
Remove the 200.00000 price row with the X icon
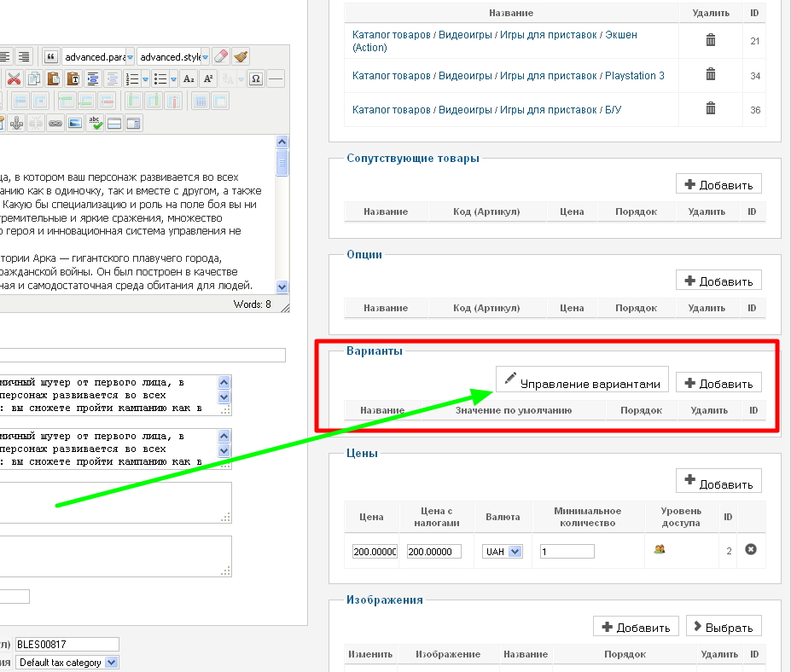click(751, 549)
